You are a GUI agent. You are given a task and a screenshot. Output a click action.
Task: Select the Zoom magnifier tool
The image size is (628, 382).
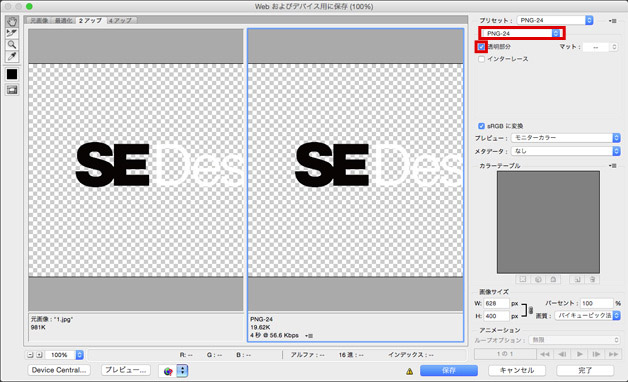click(x=12, y=45)
